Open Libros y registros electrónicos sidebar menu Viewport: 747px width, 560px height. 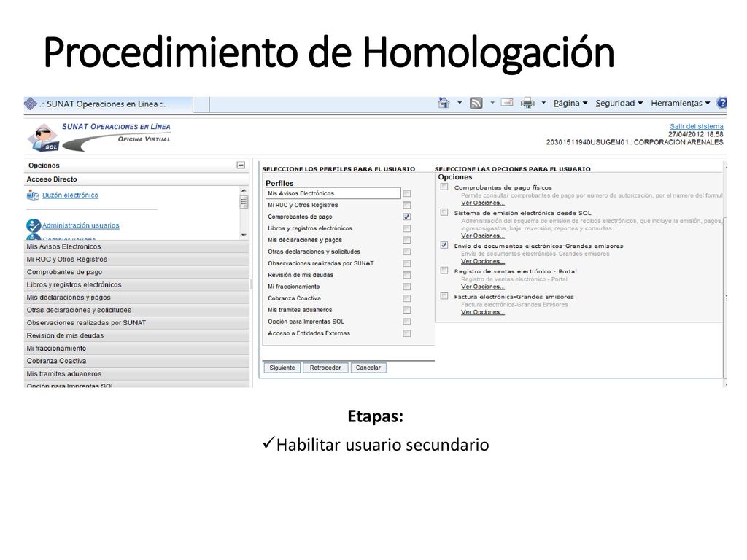click(x=136, y=285)
